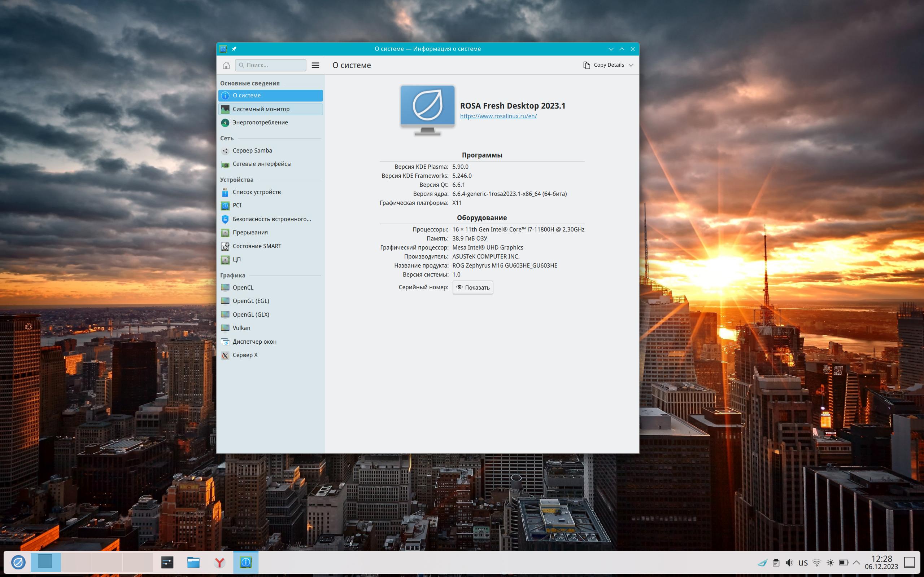This screenshot has width=924, height=577.
Task: Click the pin window icon in titlebar
Action: [234, 49]
